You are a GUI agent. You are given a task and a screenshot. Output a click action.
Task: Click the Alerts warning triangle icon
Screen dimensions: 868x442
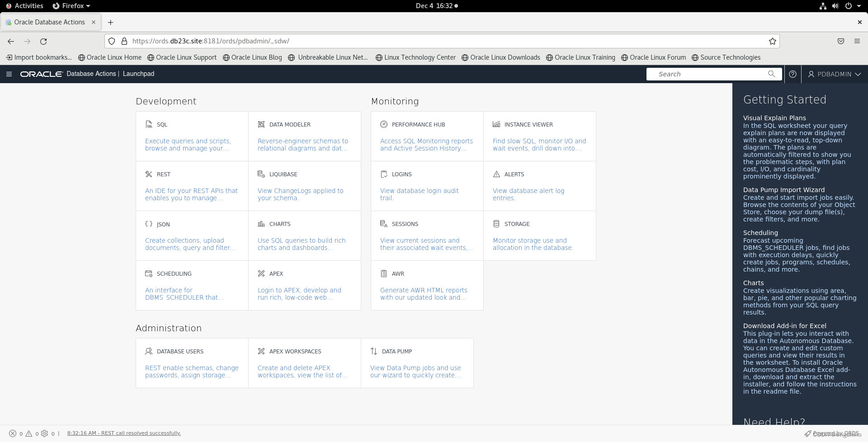496,174
